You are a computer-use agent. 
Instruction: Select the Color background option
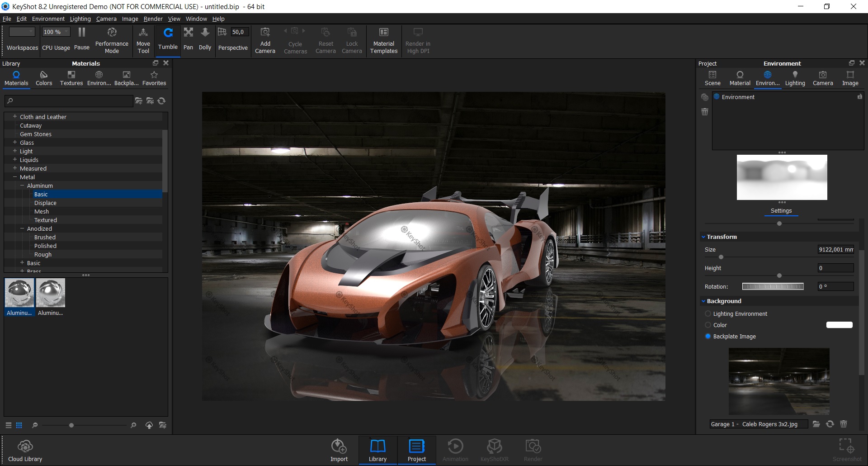coord(708,325)
